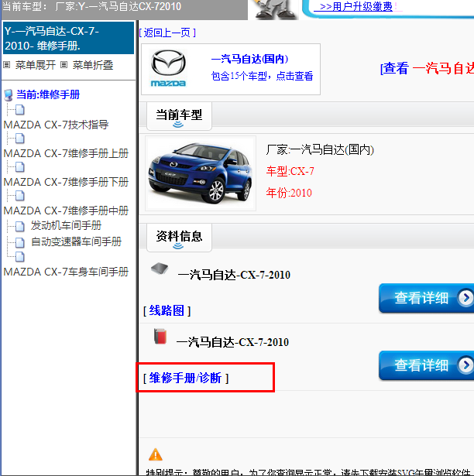Click the red book icon for 维修手册 entry

pyautogui.click(x=160, y=336)
